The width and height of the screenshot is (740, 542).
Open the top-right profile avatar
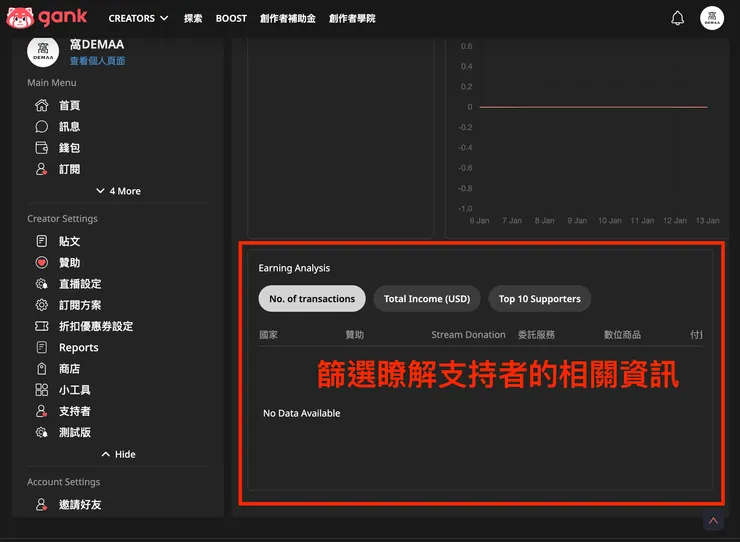point(712,18)
